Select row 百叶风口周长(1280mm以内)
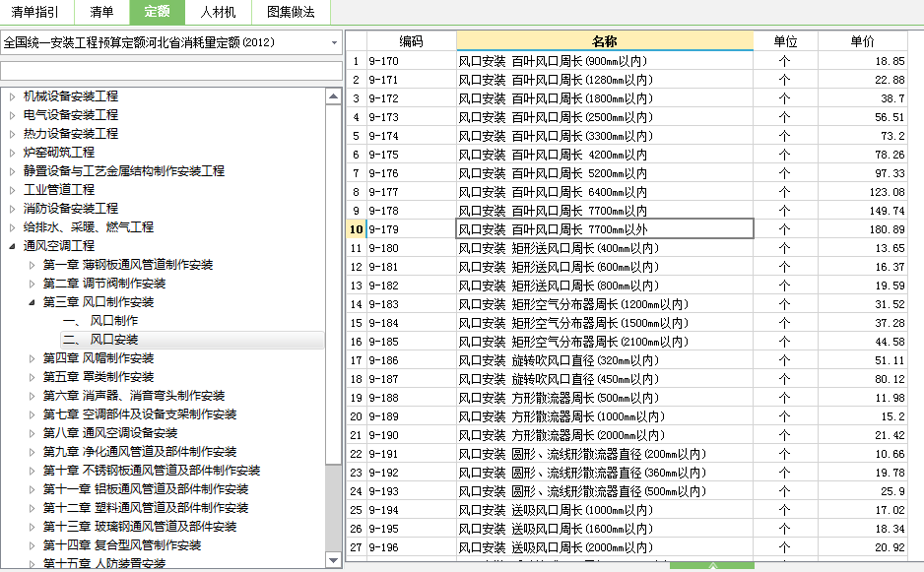This screenshot has height=572, width=924. pos(605,80)
